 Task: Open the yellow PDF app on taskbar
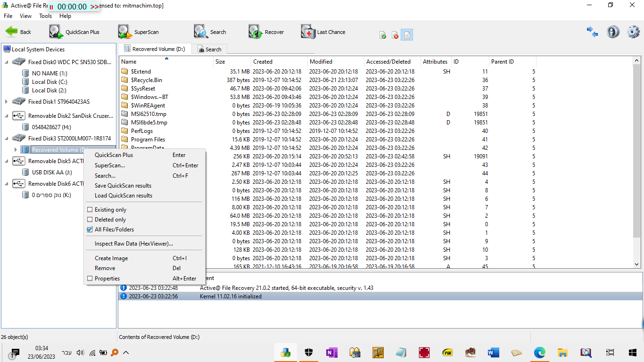[x=447, y=353]
